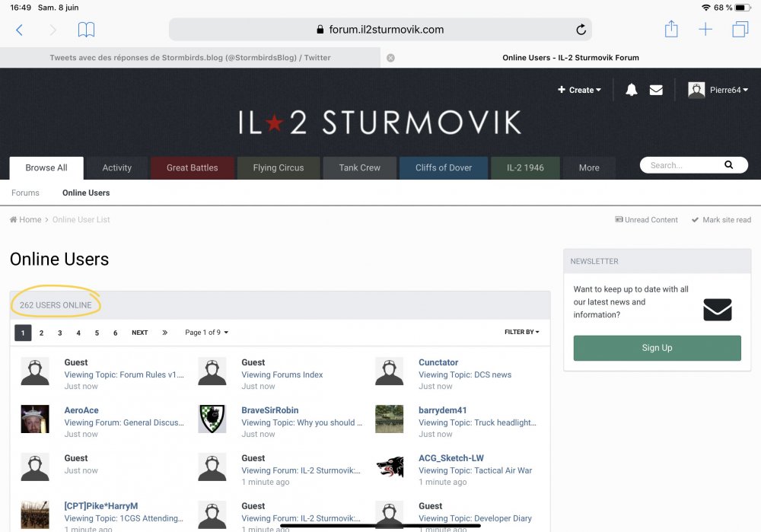Open the forum messages envelope icon
Image resolution: width=761 pixels, height=532 pixels.
coord(656,90)
